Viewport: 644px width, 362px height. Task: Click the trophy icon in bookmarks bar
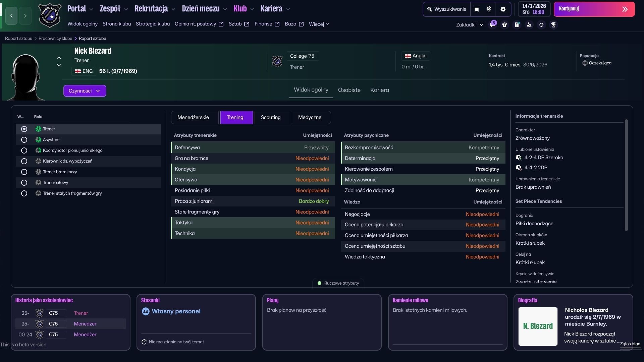[554, 25]
